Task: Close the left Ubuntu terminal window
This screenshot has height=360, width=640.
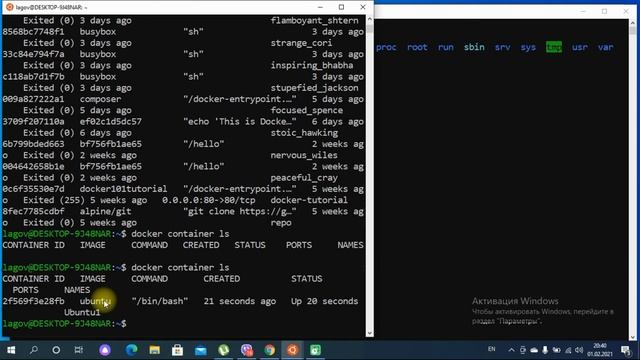Action: point(362,7)
